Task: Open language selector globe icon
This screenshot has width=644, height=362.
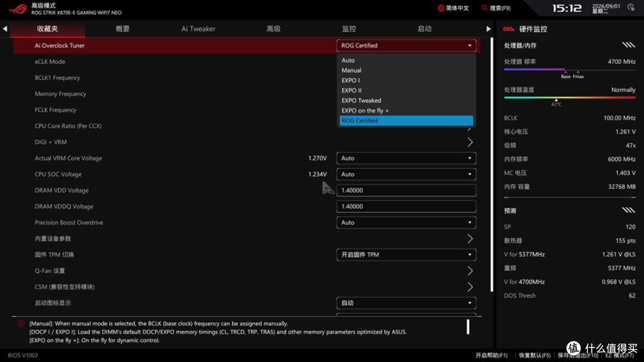Action: pyautogui.click(x=441, y=8)
